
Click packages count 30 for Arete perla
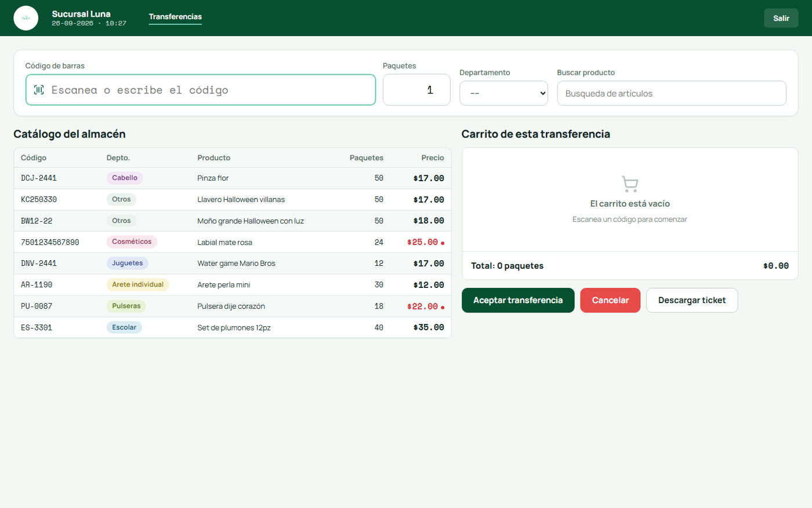tap(379, 285)
